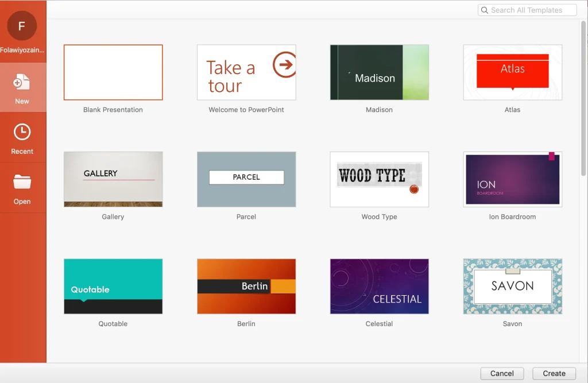
Task: Select the Gallery template
Action: click(113, 179)
